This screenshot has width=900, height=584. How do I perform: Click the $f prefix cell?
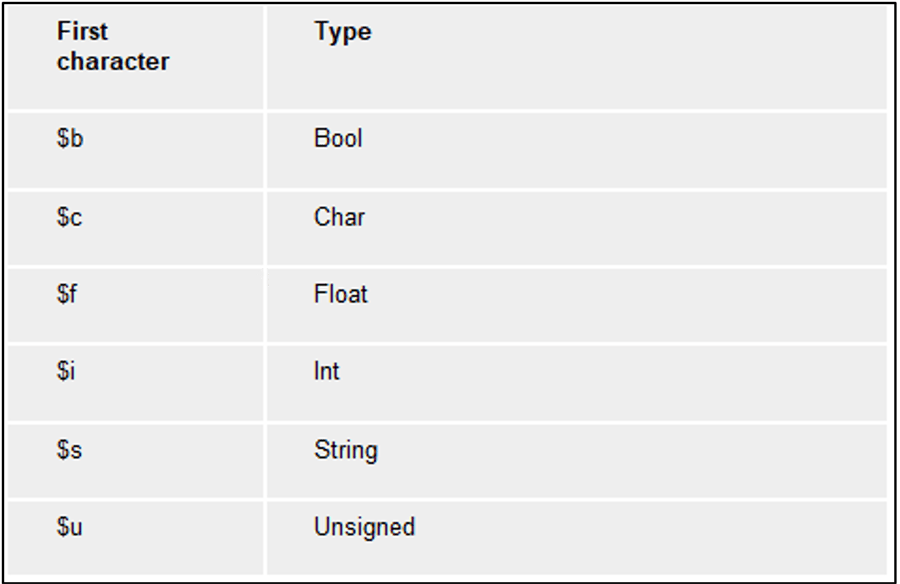[x=135, y=305]
